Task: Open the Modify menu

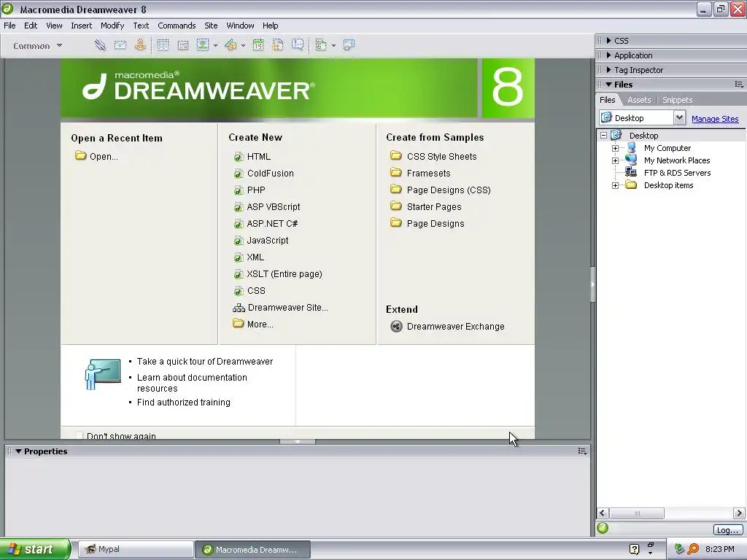Action: [x=112, y=26]
